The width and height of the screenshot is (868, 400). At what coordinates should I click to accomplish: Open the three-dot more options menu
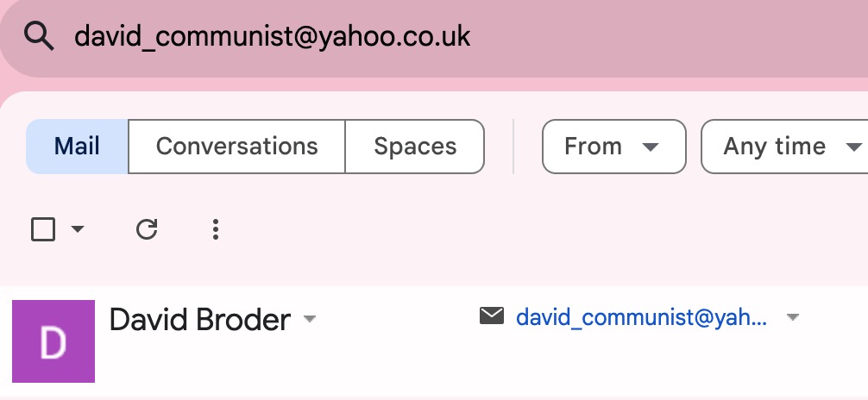pos(216,229)
